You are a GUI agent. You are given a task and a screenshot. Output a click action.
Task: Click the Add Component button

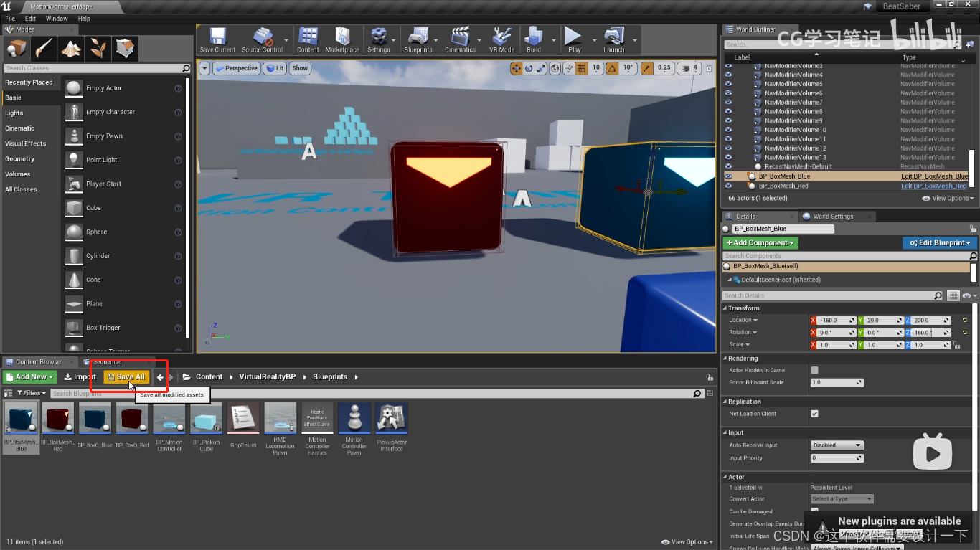[x=760, y=243]
